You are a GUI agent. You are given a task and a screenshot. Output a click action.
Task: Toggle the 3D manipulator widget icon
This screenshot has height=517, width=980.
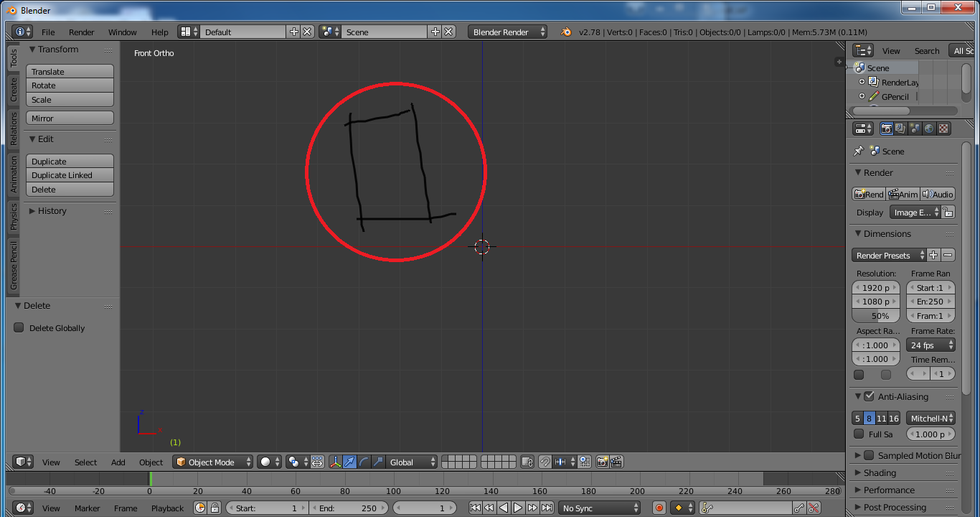(335, 462)
